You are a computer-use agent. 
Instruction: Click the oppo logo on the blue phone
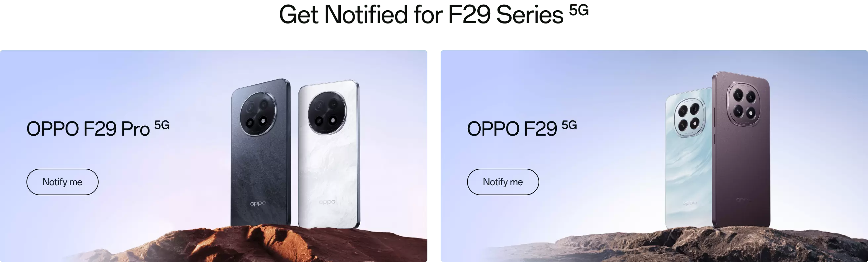(689, 203)
